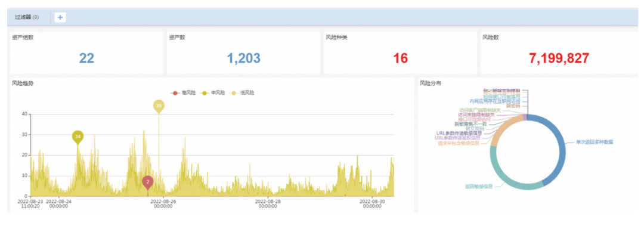Click the olive marker pin labeled 24
The height and width of the screenshot is (226, 644).
78,137
